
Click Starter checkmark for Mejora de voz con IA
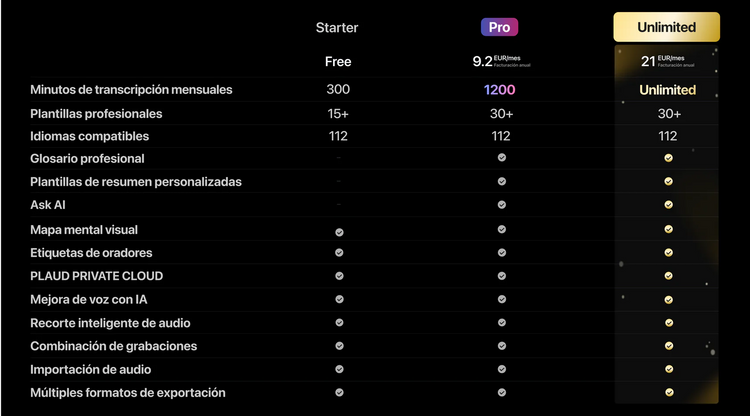click(339, 299)
